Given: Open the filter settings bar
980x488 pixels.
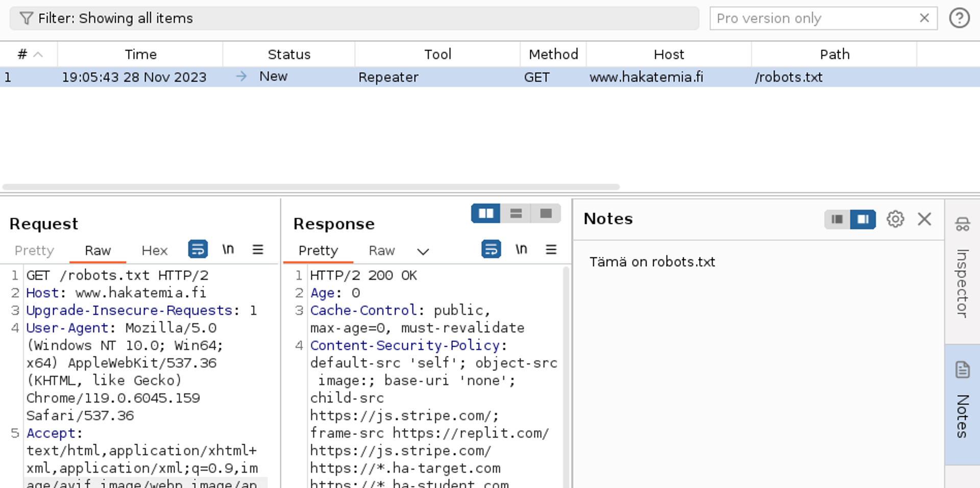Looking at the screenshot, I should pos(354,18).
